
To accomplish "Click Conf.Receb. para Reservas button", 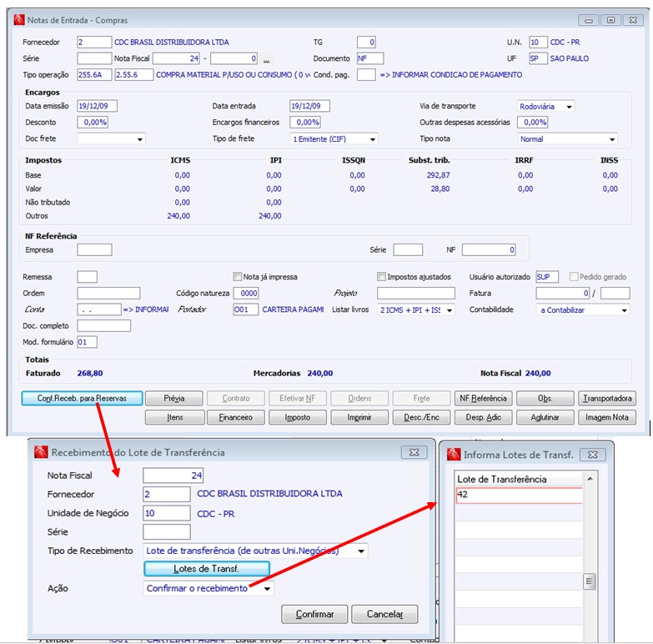I will click(x=82, y=398).
